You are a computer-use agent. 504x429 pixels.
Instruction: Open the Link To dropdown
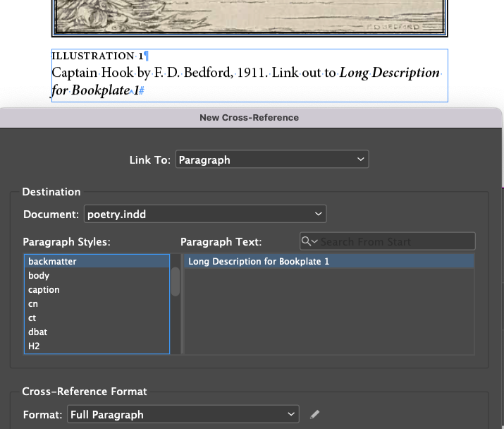tap(272, 159)
